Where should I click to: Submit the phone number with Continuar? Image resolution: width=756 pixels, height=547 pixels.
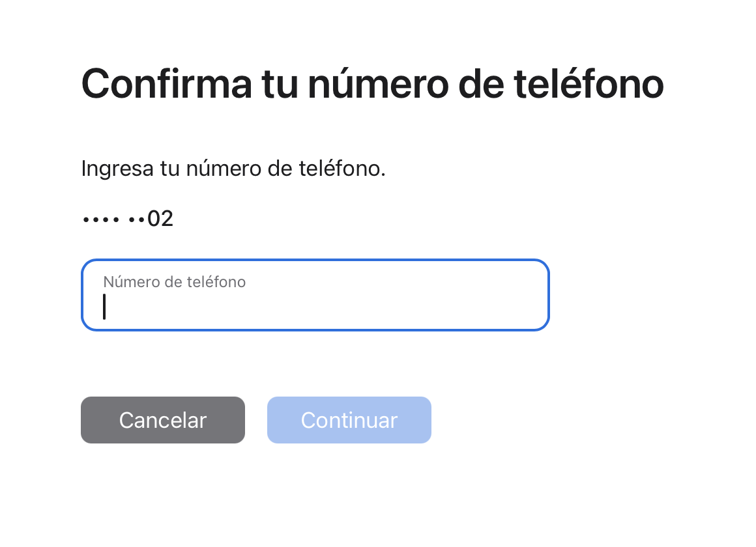349,420
